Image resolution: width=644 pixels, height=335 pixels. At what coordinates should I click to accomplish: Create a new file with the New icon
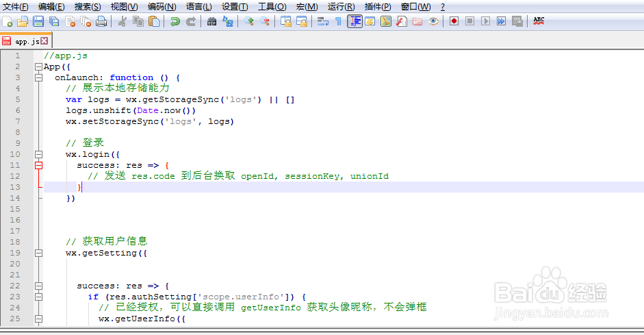[8, 21]
